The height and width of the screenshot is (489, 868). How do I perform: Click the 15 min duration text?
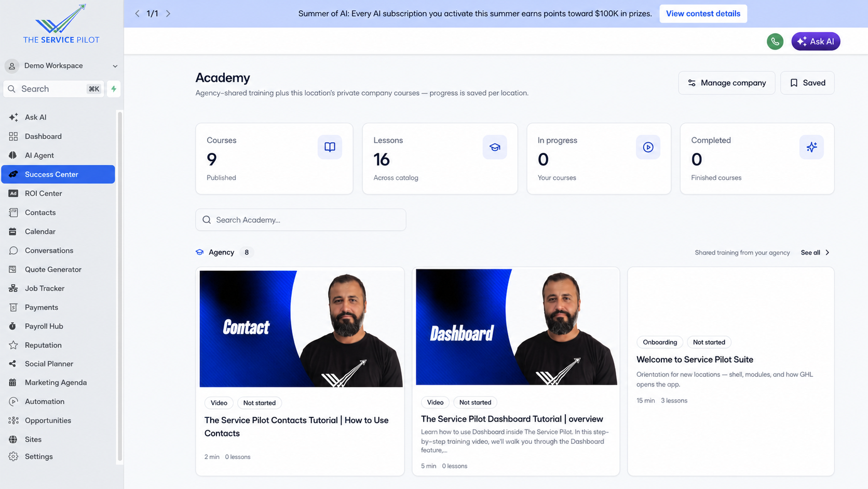coord(645,401)
